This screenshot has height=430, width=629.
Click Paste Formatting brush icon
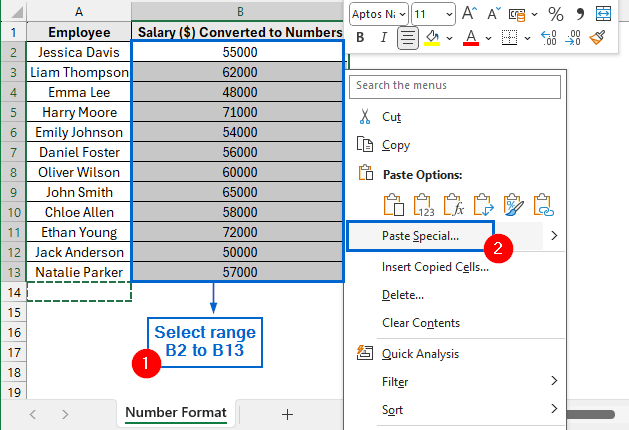tap(513, 205)
